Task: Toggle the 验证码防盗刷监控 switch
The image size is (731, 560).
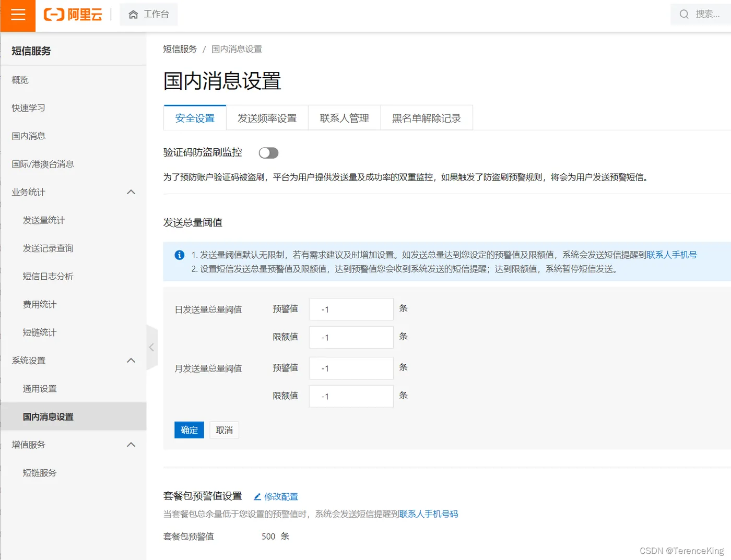Action: (x=268, y=152)
